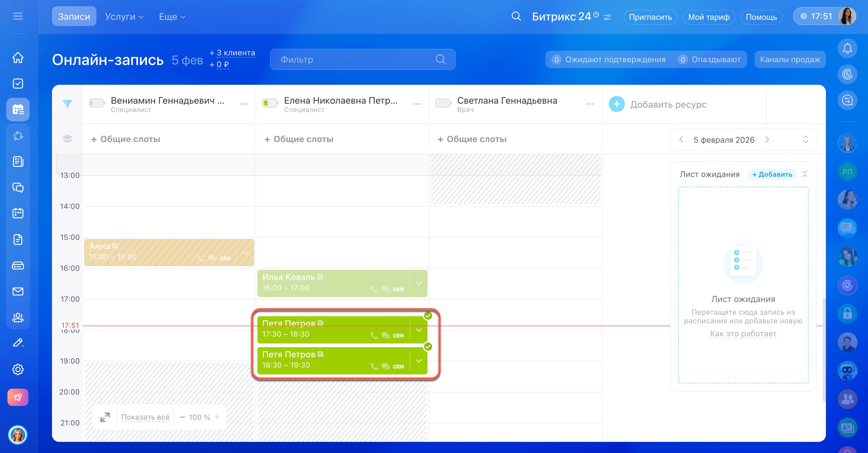Expand the Услуги dropdown menu
The image size is (868, 453).
click(x=124, y=16)
